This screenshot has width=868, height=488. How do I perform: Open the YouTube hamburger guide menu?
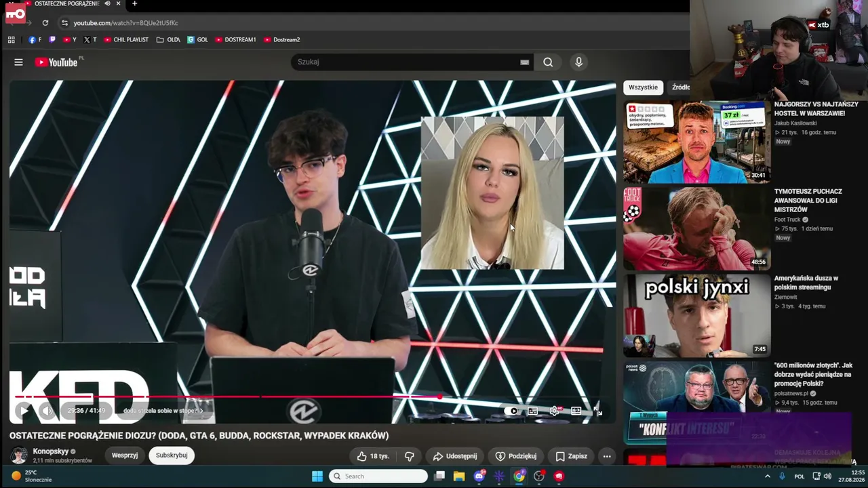pyautogui.click(x=18, y=62)
